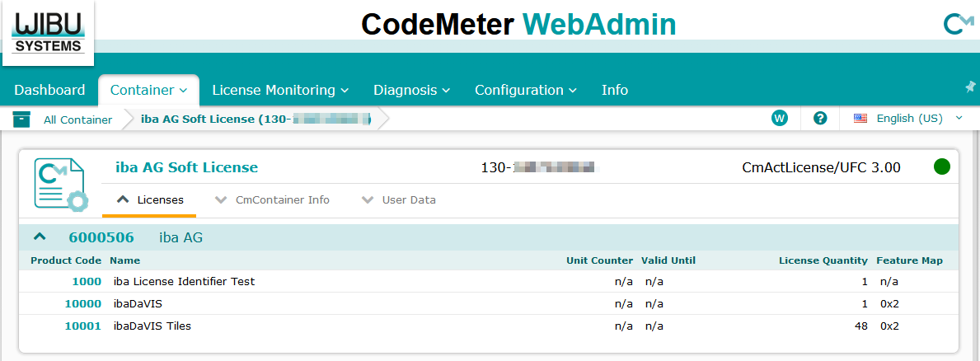Open product code 10001
The height and width of the screenshot is (361, 980).
pos(83,326)
